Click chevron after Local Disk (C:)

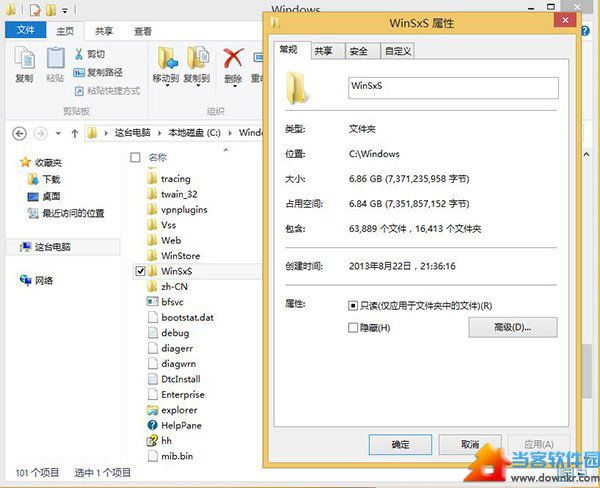pyautogui.click(x=230, y=133)
